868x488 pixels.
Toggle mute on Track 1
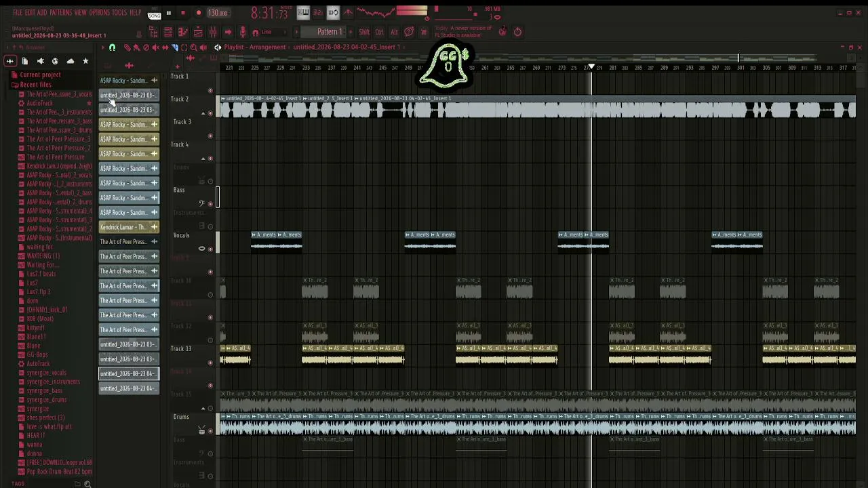pyautogui.click(x=210, y=90)
